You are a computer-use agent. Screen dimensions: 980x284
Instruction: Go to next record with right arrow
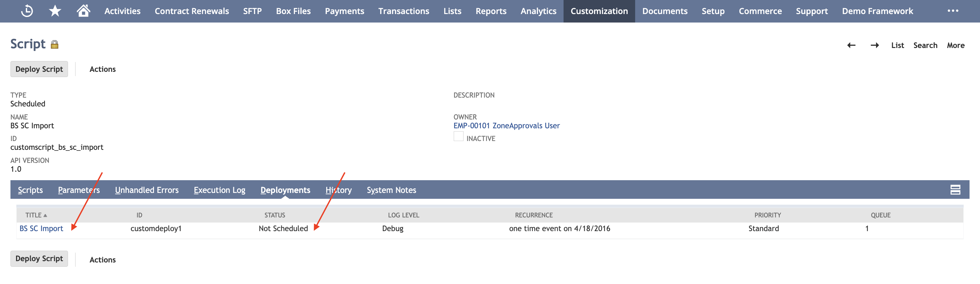[x=875, y=45]
